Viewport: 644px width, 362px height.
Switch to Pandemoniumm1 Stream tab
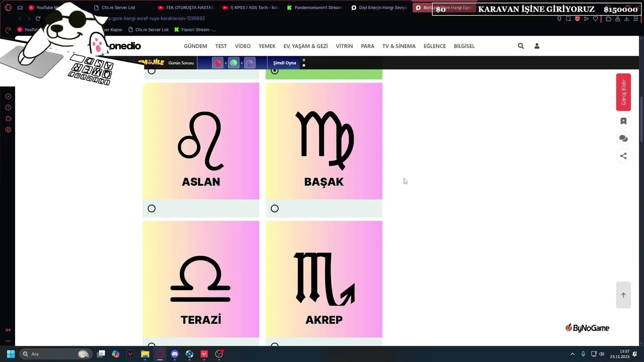315,8
